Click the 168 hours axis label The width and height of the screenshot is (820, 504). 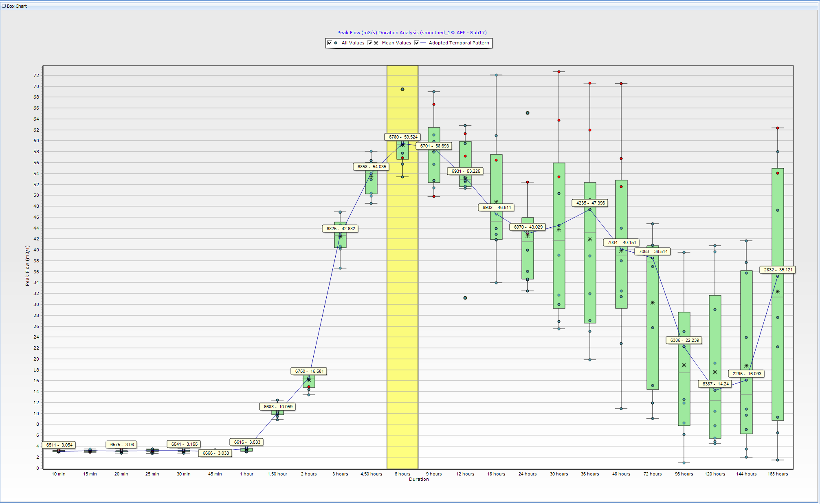[778, 474]
